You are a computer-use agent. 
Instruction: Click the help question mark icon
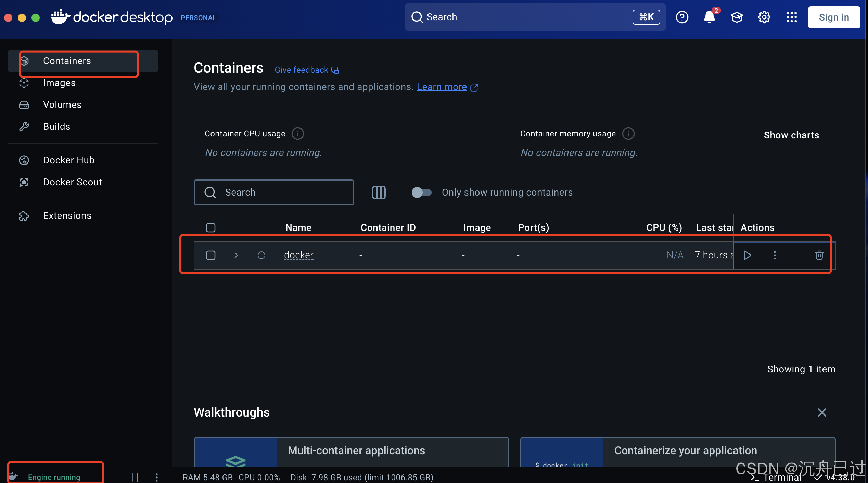coord(682,17)
